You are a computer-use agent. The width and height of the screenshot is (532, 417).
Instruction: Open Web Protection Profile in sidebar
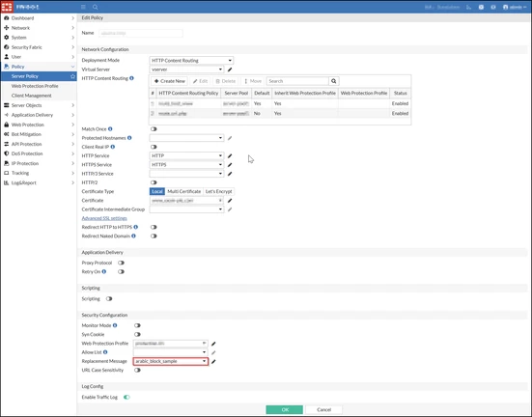coord(35,86)
